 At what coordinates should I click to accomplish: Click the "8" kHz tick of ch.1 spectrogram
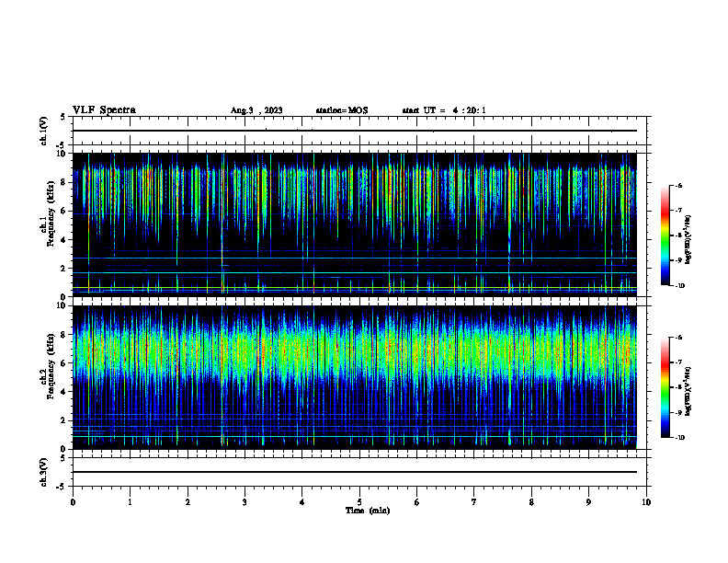point(64,182)
